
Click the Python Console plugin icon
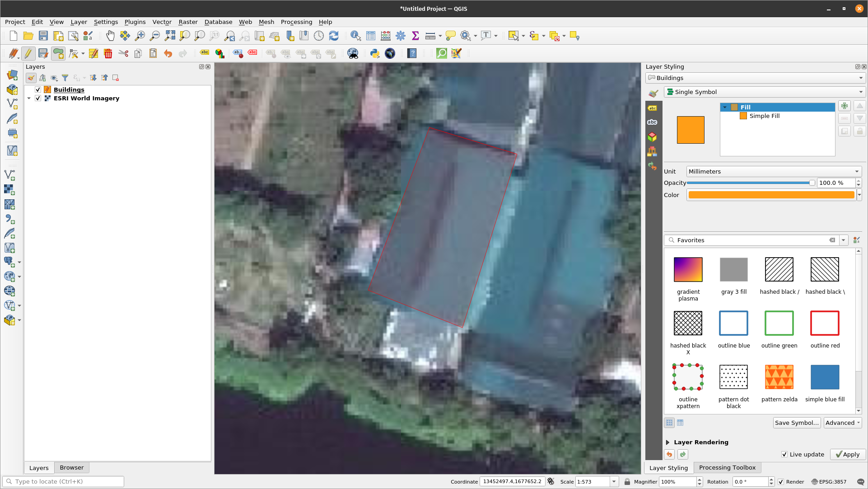(x=374, y=54)
